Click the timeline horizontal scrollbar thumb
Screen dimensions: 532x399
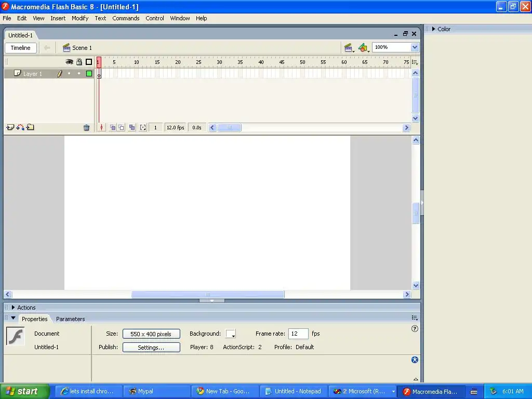tap(229, 128)
